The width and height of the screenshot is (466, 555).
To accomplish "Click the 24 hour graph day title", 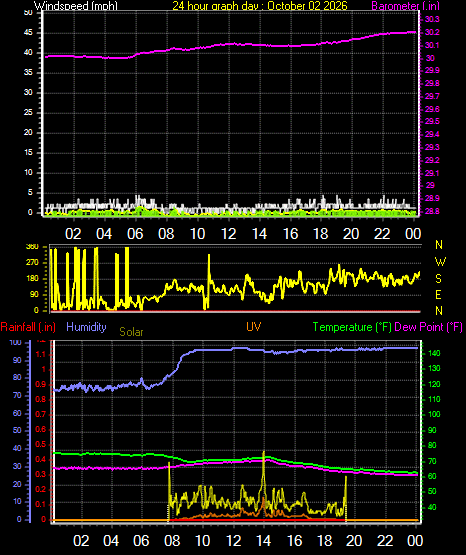I will [x=260, y=6].
